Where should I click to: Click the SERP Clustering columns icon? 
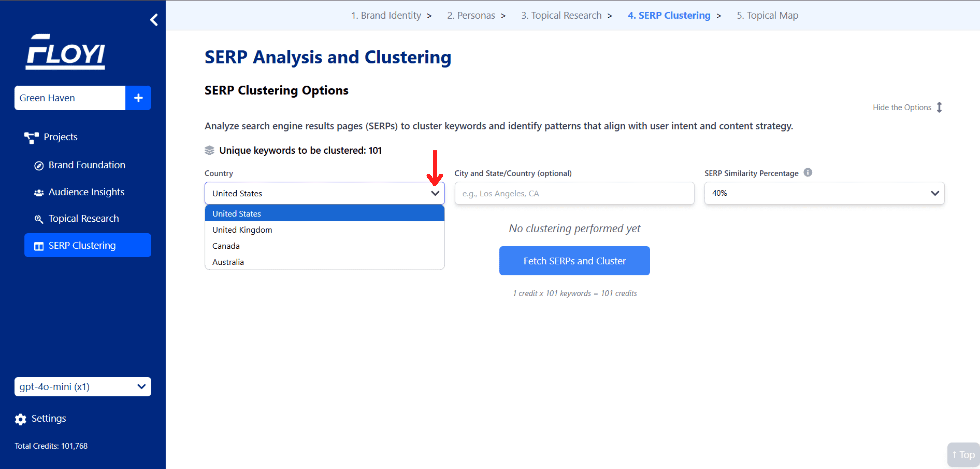click(39, 246)
